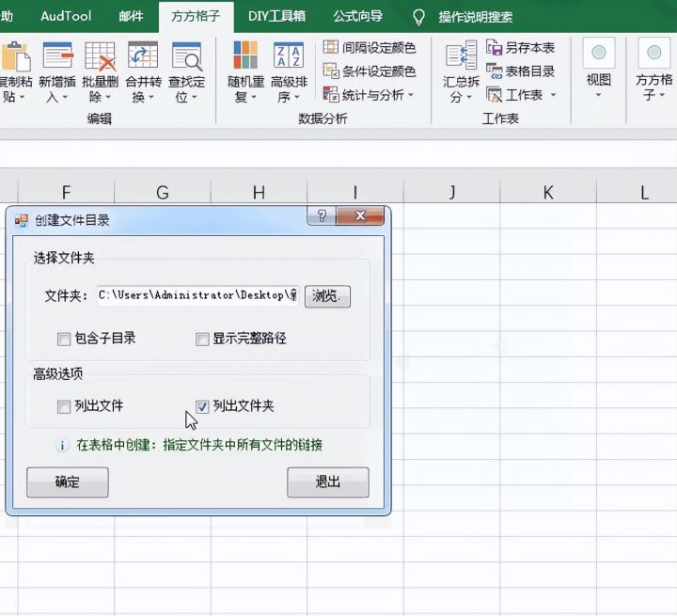Click the 退出 exit button
This screenshot has width=677, height=616.
tap(328, 482)
